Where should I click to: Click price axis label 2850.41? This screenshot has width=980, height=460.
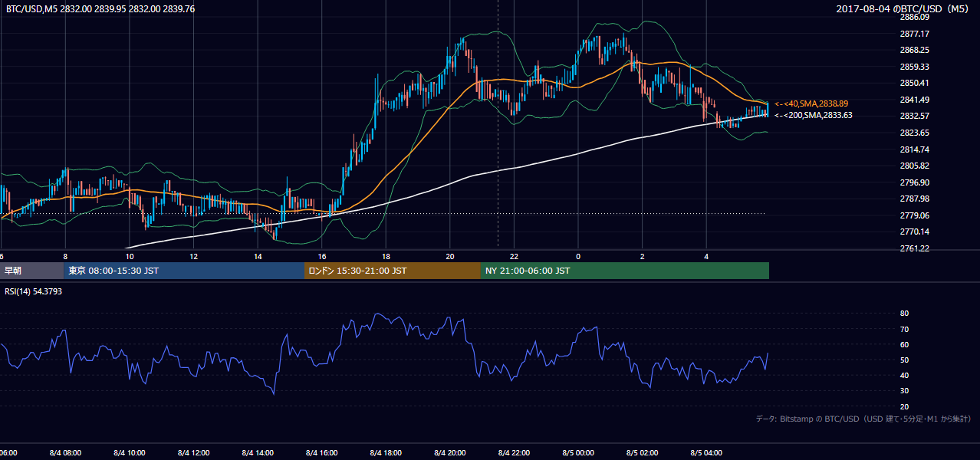(x=914, y=83)
